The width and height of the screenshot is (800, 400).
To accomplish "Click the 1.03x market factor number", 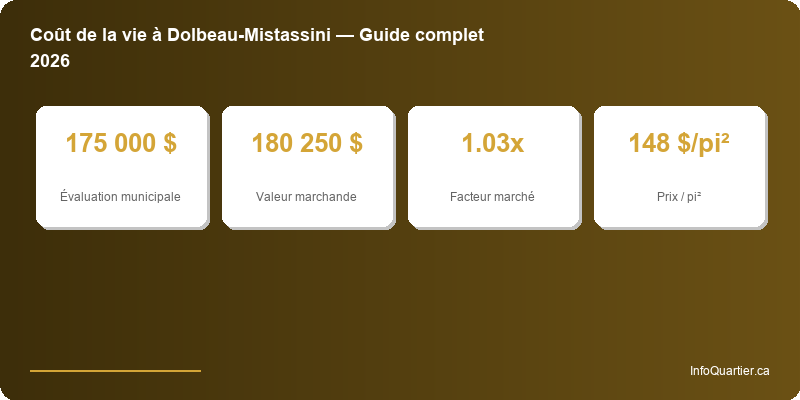I will click(493, 143).
